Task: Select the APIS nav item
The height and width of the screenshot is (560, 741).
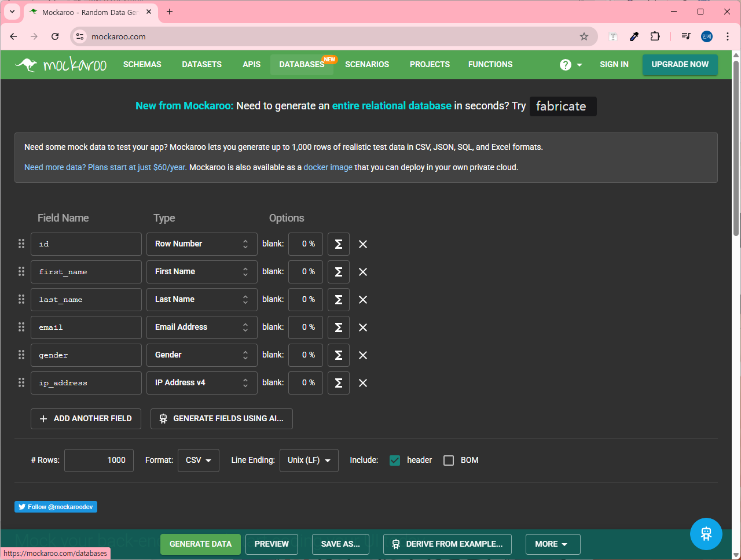Action: tap(252, 64)
